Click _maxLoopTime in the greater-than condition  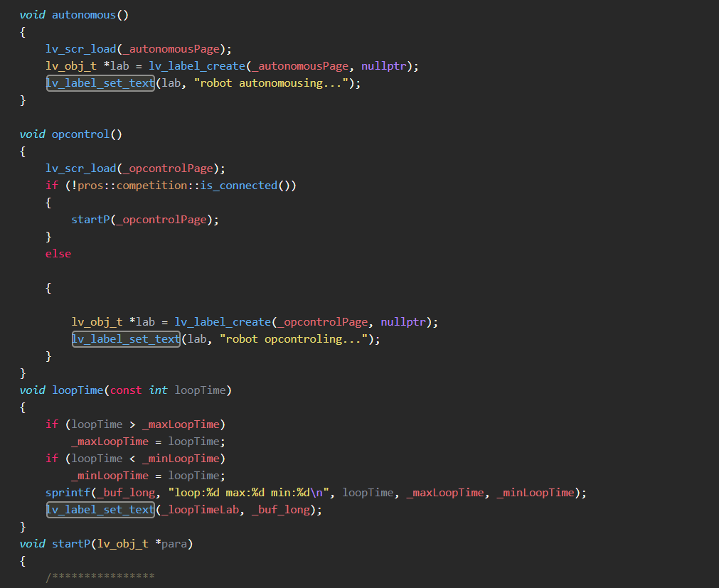181,424
